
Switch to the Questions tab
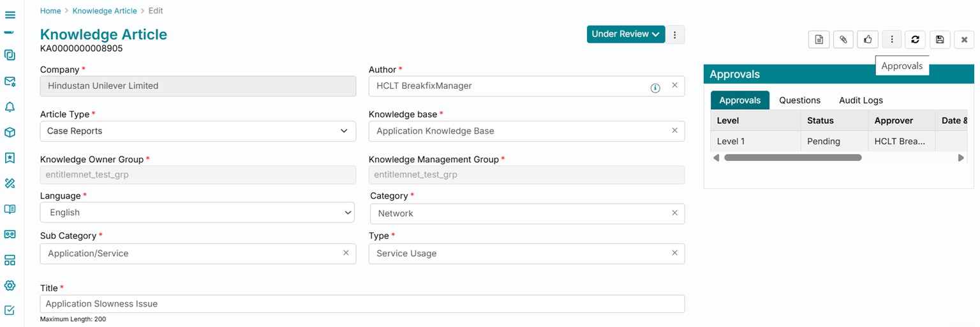click(799, 100)
